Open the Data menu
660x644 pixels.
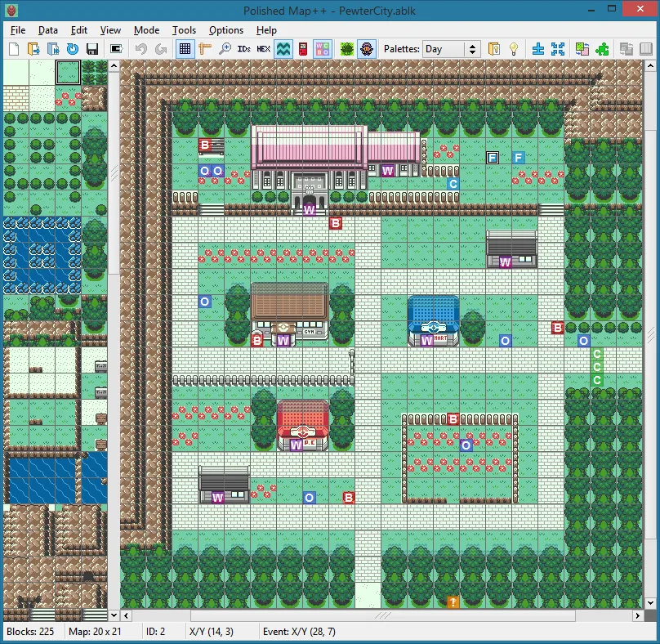(48, 30)
